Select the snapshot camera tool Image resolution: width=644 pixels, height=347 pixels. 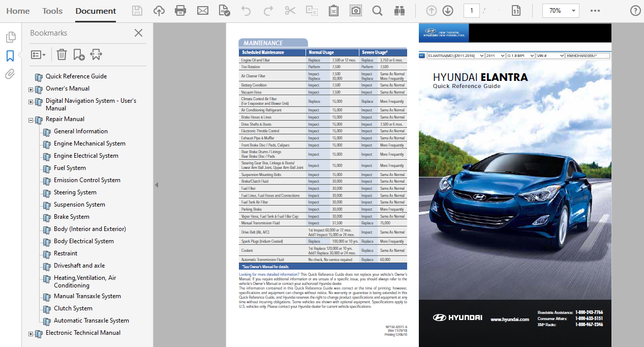pyautogui.click(x=356, y=11)
